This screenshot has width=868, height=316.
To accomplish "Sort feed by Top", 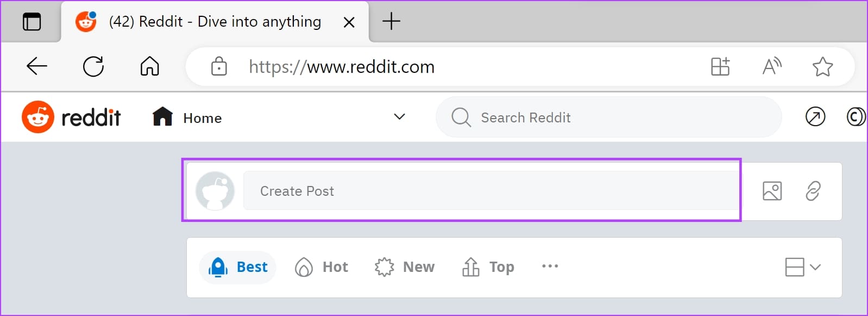I will pos(488,267).
